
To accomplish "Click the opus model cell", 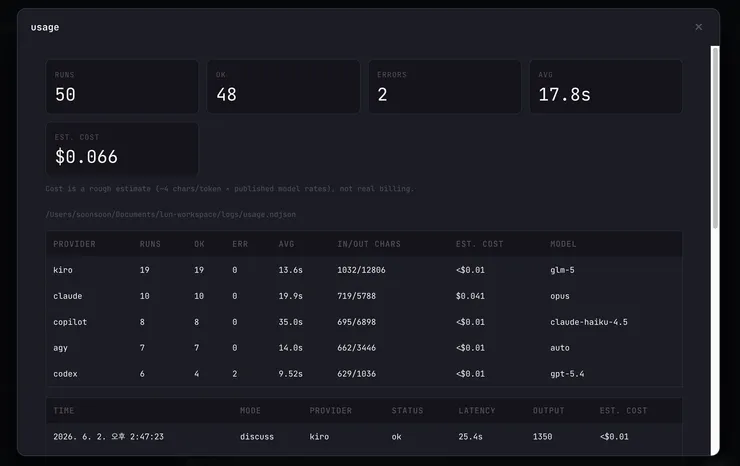I will click(x=560, y=296).
